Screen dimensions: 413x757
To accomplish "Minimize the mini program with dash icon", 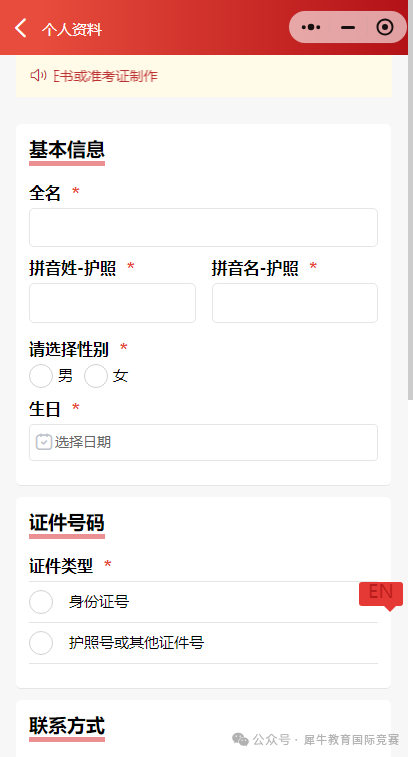I will click(x=348, y=28).
